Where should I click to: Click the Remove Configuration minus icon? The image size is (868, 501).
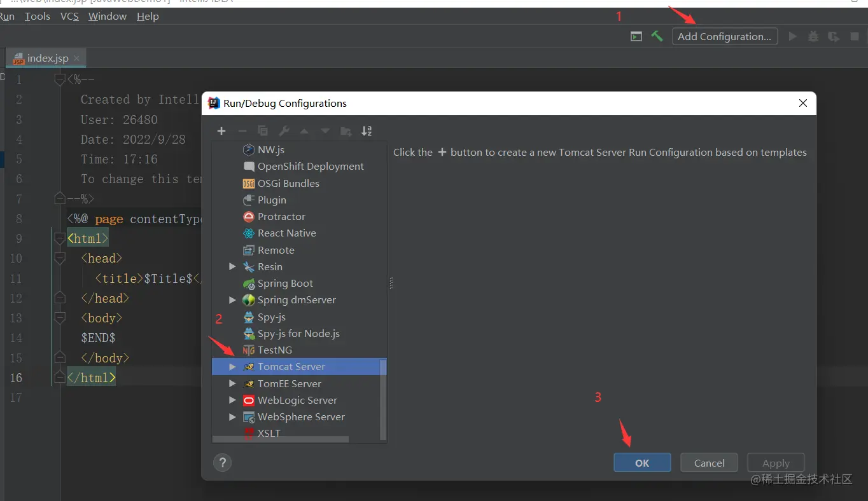tap(242, 131)
